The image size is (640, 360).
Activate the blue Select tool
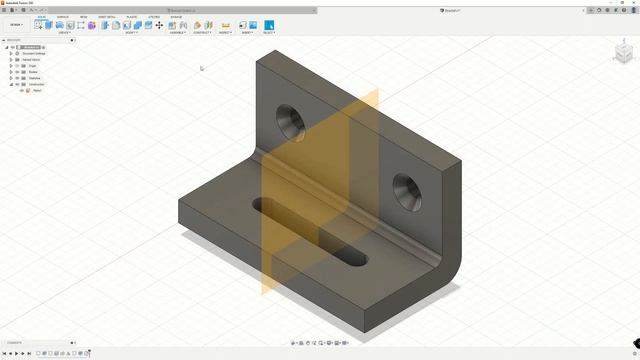(x=269, y=25)
